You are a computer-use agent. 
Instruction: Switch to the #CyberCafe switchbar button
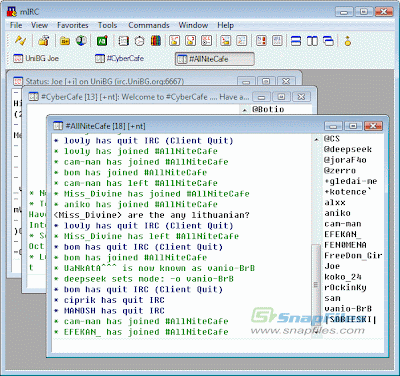pyautogui.click(x=120, y=59)
